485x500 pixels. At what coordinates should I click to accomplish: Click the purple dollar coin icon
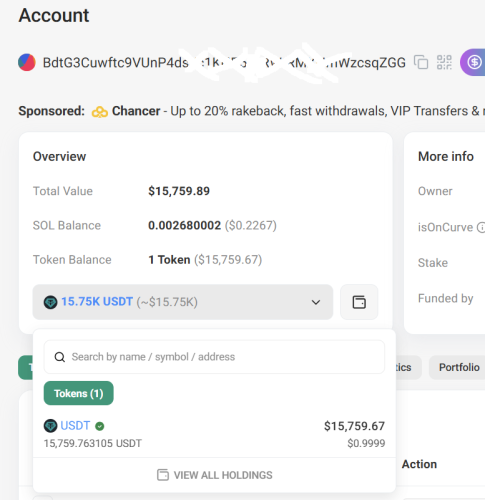tap(473, 62)
